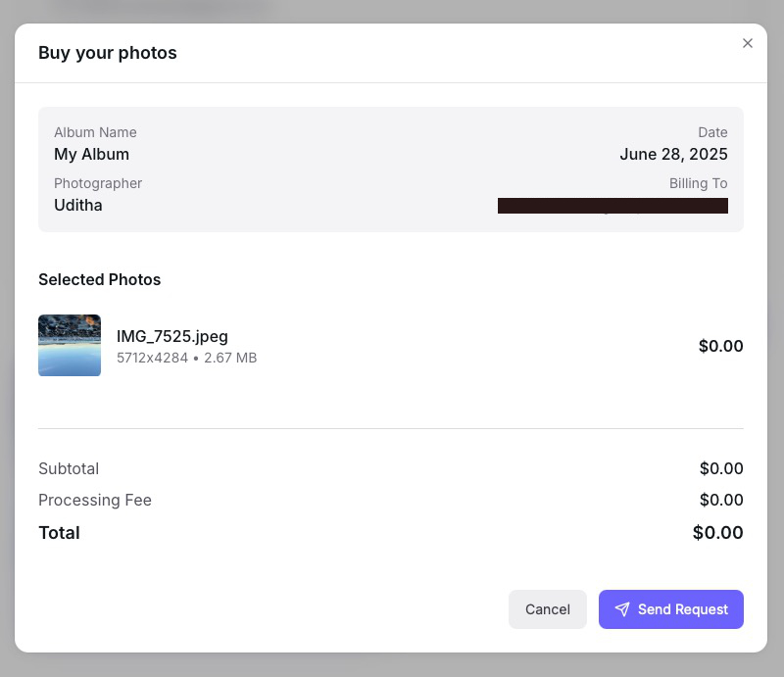This screenshot has width=784, height=677.
Task: Click the $0.00 price beside IMG_7525.jpeg
Action: (720, 346)
